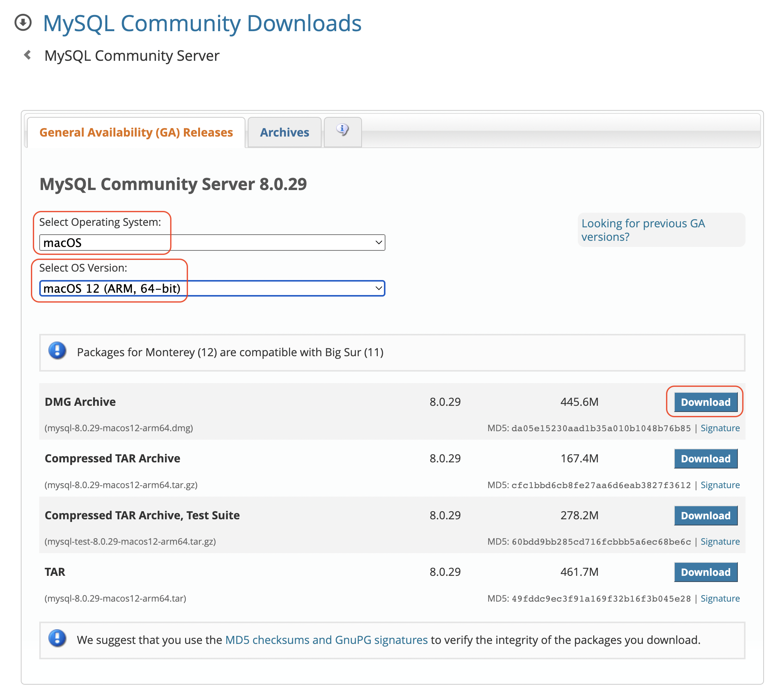Image resolution: width=784 pixels, height=697 pixels.
Task: Download the Compressed TAR Archive package
Action: point(706,459)
